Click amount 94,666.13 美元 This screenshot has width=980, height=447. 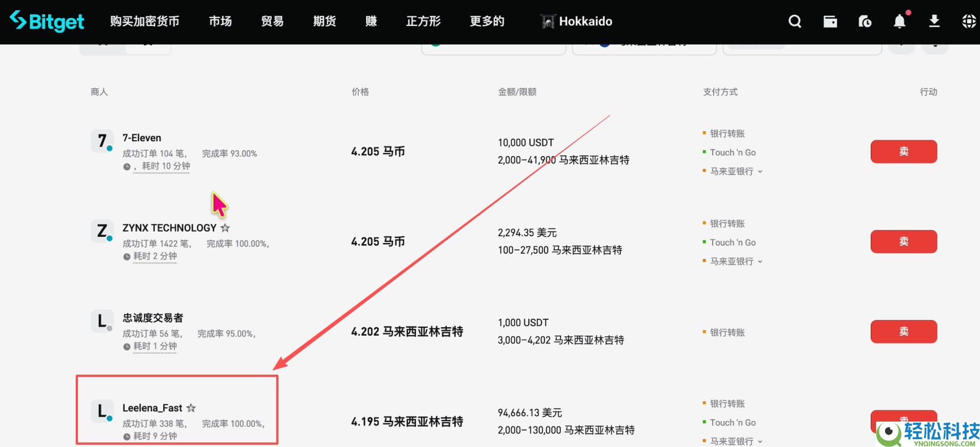tap(530, 413)
